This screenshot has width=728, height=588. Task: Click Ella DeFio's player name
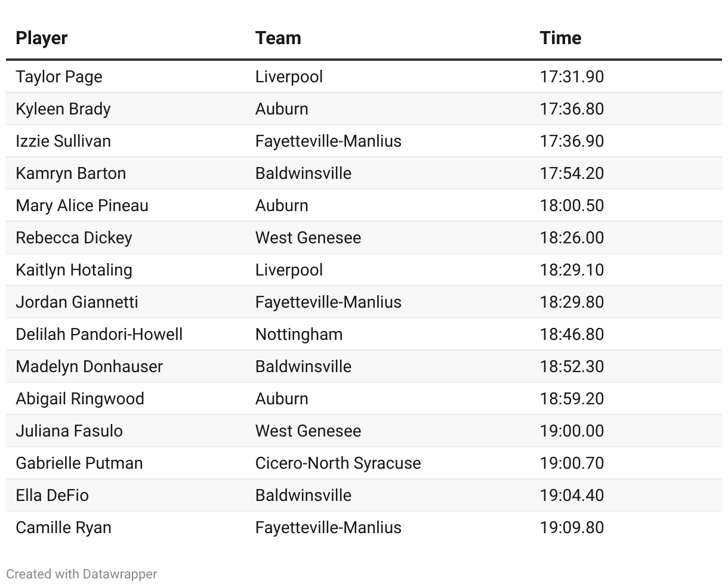53,496
